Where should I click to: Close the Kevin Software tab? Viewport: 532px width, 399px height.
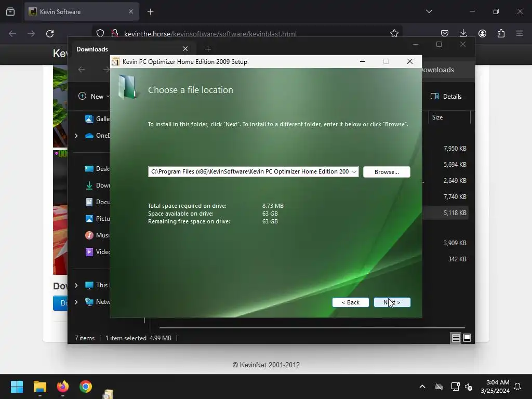(x=130, y=11)
